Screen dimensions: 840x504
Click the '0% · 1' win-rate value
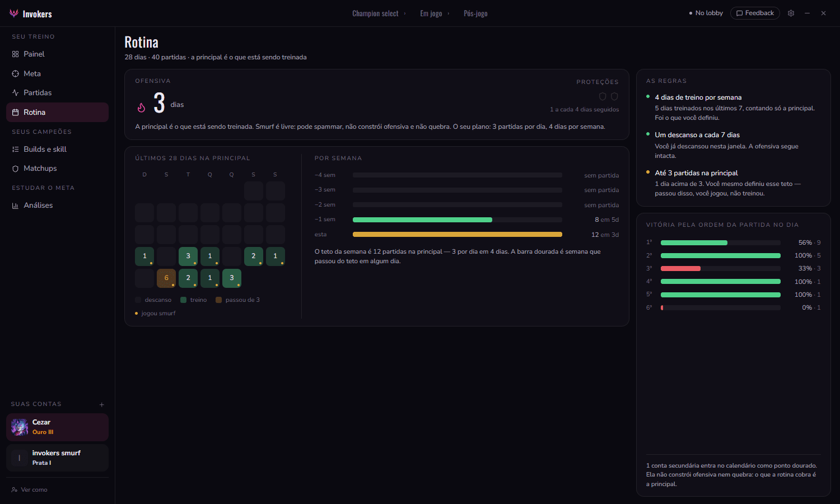811,307
